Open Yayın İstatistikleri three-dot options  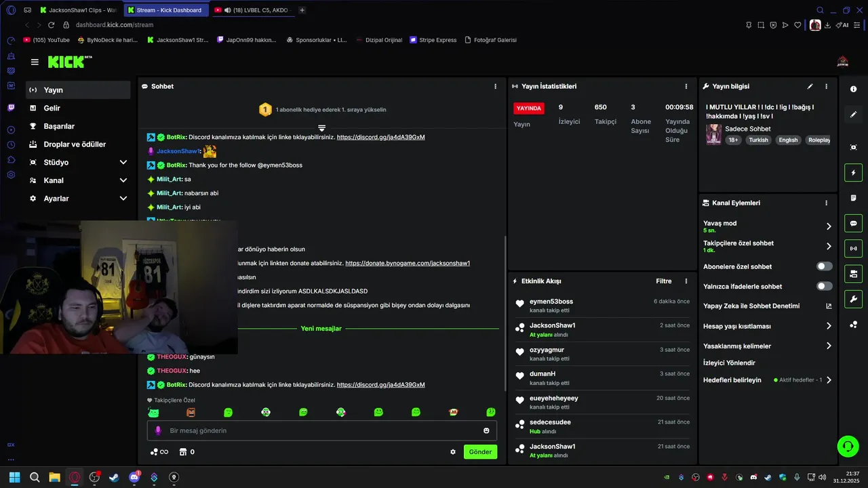click(686, 86)
